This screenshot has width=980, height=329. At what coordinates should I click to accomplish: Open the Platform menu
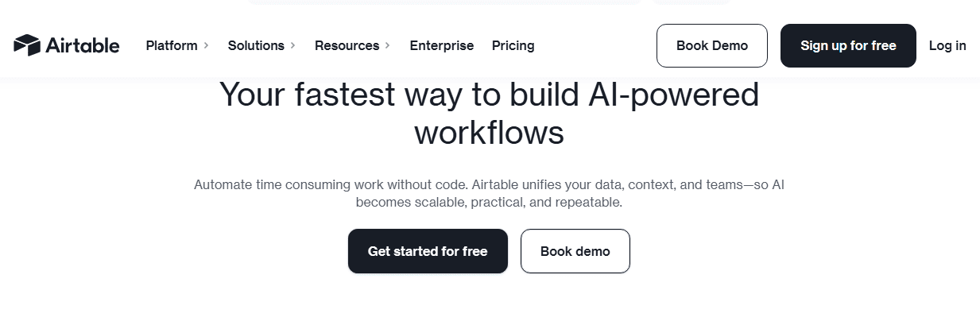tap(172, 45)
